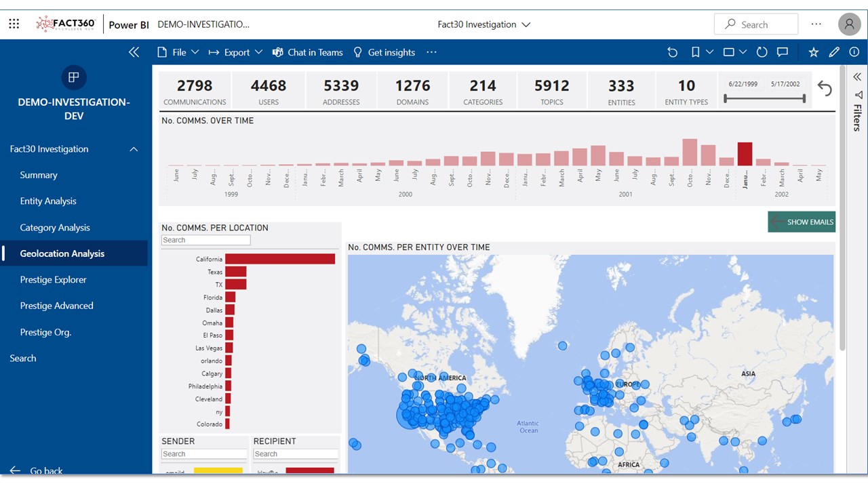Add report to favorites star
The width and height of the screenshot is (868, 488).
814,52
